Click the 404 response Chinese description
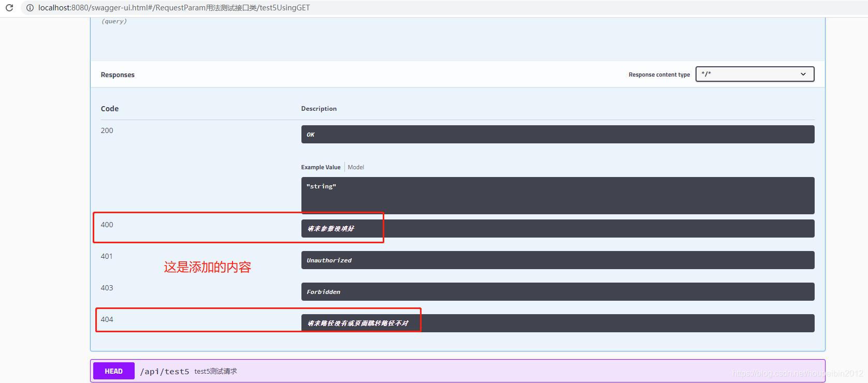Image resolution: width=868 pixels, height=383 pixels. tap(358, 323)
